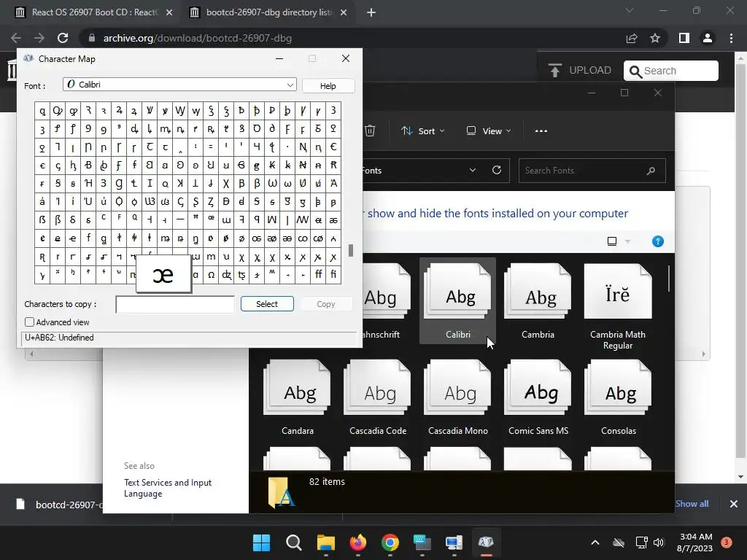Click the Help button in Character Map

[x=328, y=86]
